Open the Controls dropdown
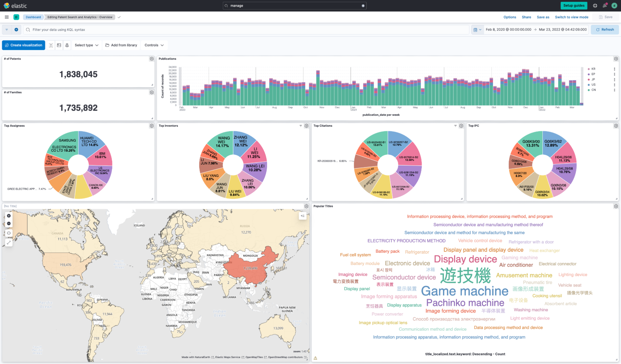The width and height of the screenshot is (621, 364). [154, 45]
